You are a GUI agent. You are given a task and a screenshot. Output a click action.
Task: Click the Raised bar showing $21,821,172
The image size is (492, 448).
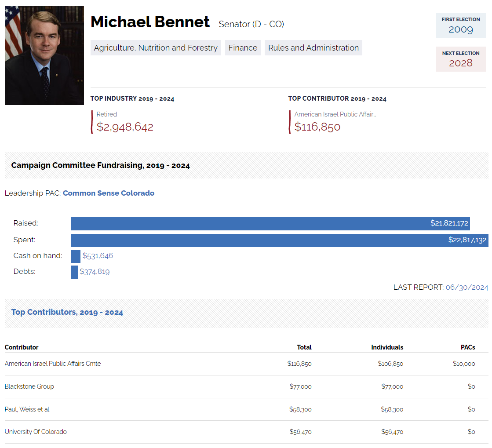click(x=270, y=223)
